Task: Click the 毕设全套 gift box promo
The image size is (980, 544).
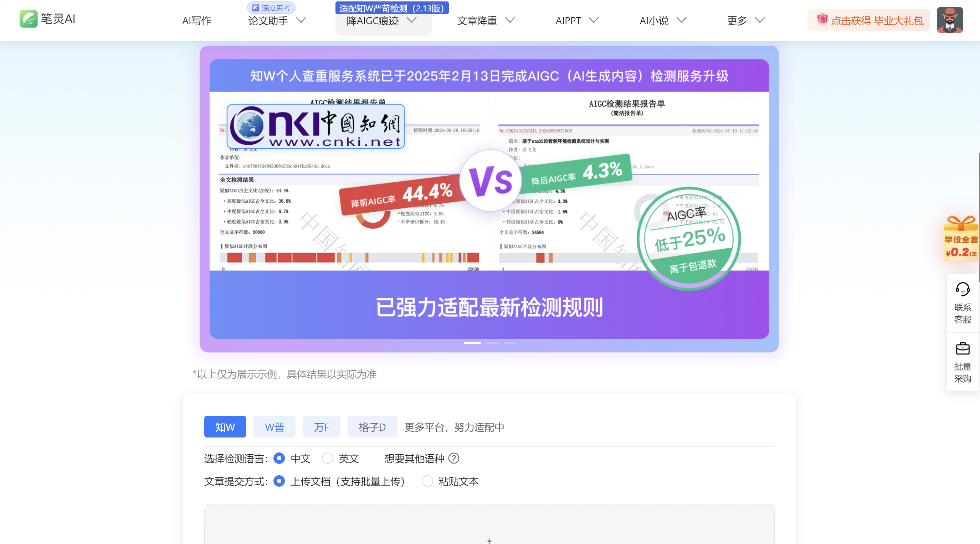Action: pyautogui.click(x=961, y=238)
